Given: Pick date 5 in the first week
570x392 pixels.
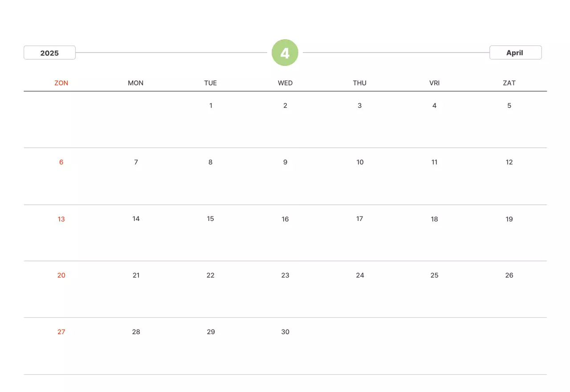Looking at the screenshot, I should [x=509, y=106].
